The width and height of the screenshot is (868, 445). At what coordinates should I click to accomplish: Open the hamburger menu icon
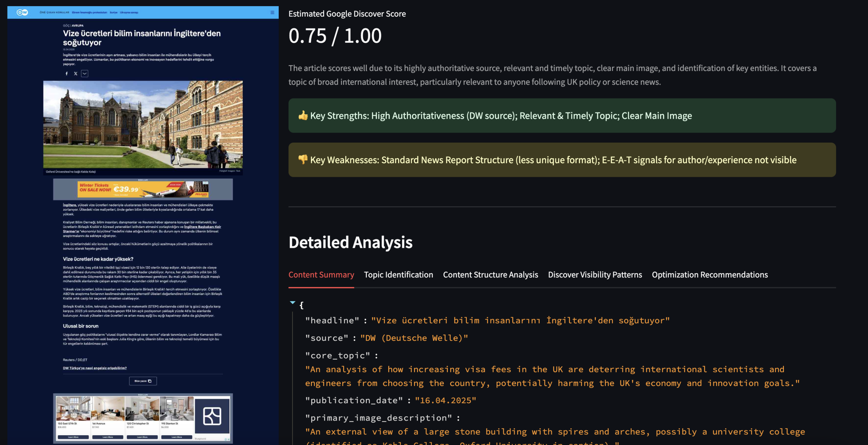(272, 13)
